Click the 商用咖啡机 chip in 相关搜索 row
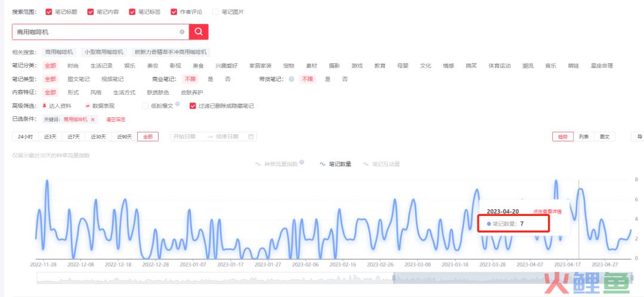This screenshot has width=644, height=297. tap(59, 52)
